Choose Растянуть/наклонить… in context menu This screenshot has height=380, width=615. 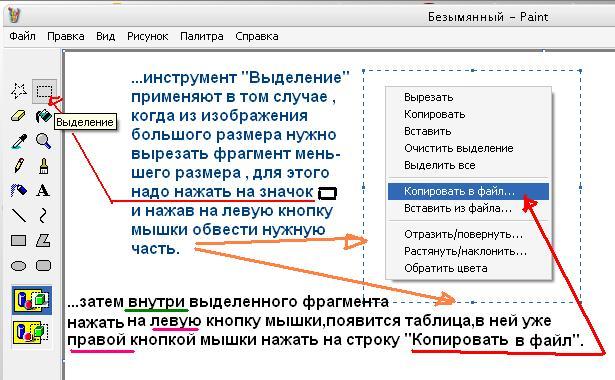coord(468,251)
